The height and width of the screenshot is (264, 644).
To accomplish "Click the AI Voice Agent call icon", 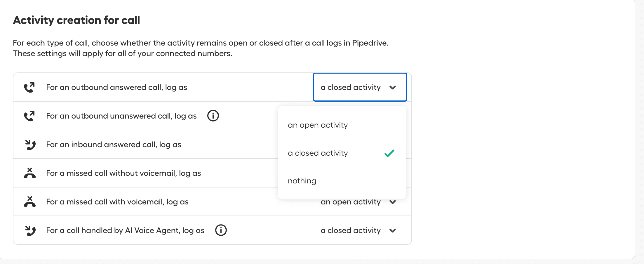I will [30, 230].
